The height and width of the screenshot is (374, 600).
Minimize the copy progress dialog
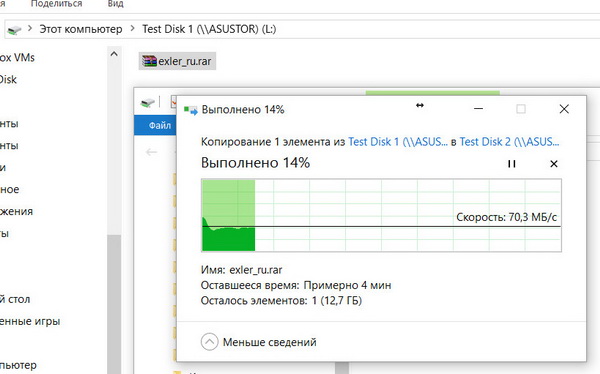point(478,109)
